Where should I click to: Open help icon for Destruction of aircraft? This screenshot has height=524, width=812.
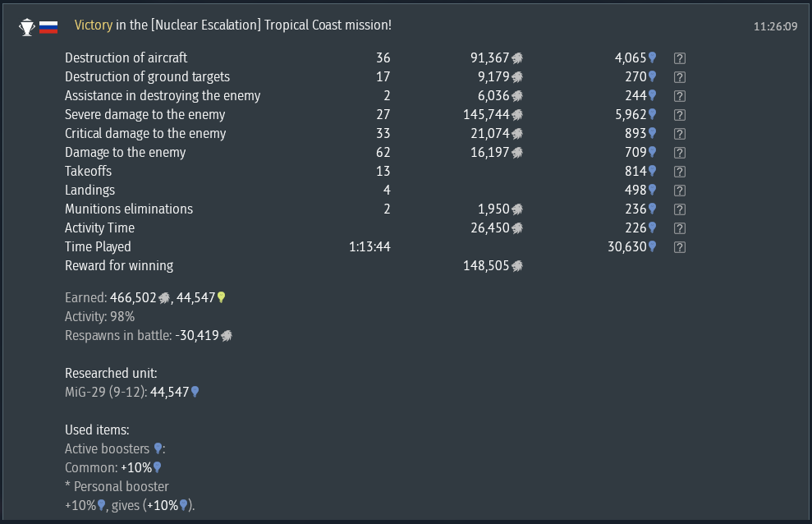[x=679, y=58]
